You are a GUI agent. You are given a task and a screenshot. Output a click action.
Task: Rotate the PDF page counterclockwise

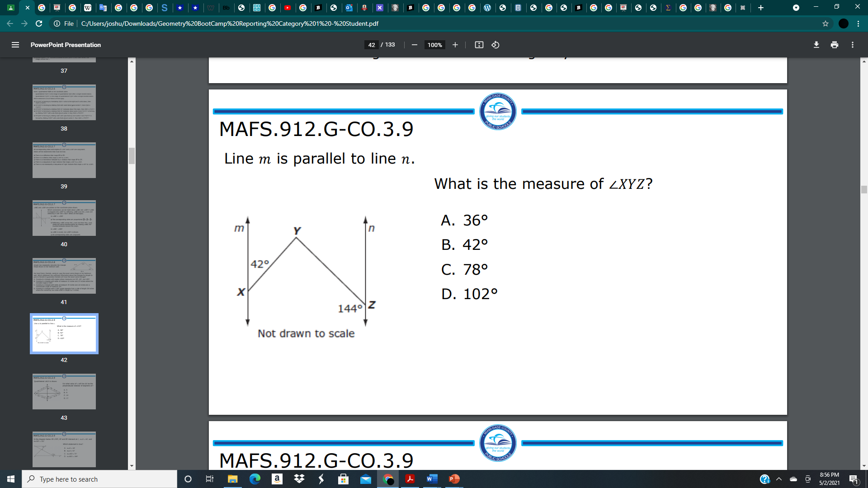(x=495, y=45)
